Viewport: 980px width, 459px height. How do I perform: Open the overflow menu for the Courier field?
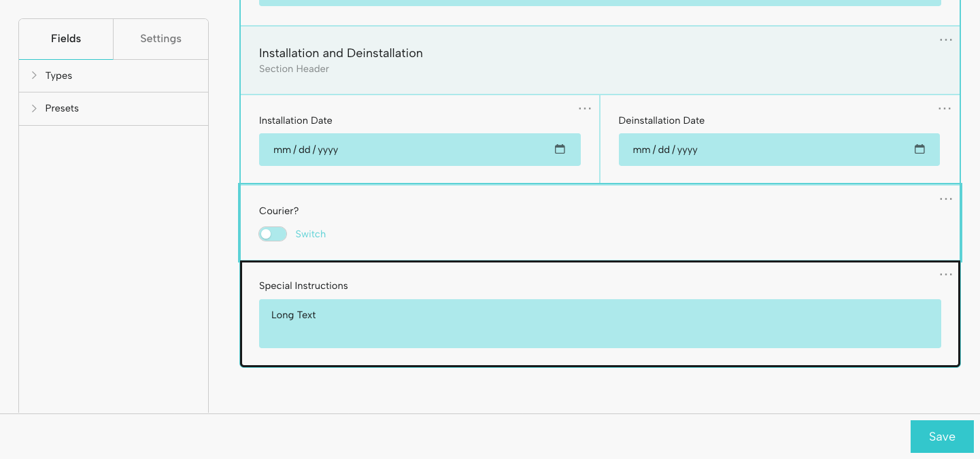(945, 199)
